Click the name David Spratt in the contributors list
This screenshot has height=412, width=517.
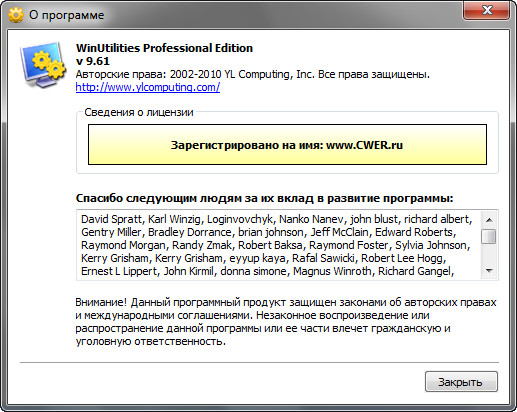coord(111,219)
